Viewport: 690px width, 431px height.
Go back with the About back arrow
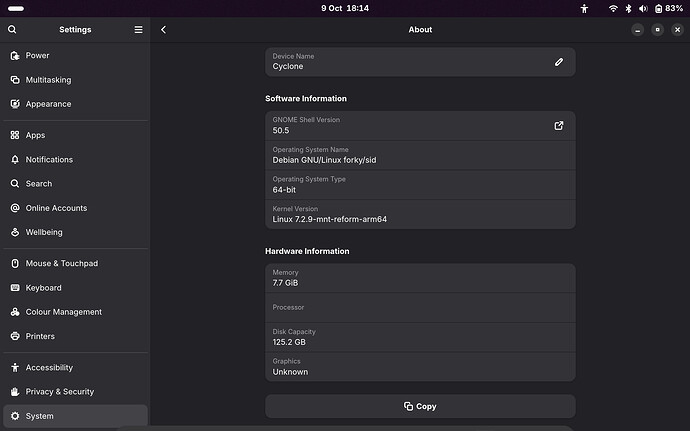pyautogui.click(x=163, y=29)
